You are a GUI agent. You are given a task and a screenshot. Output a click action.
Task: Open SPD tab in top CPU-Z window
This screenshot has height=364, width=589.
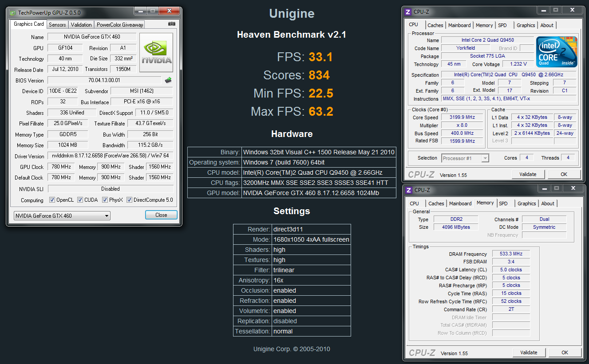tap(502, 25)
